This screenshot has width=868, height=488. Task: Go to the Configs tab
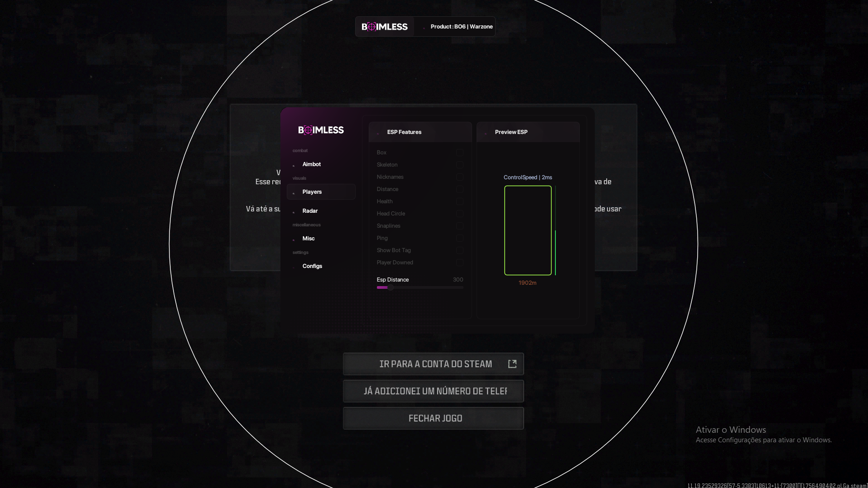[x=321, y=266]
